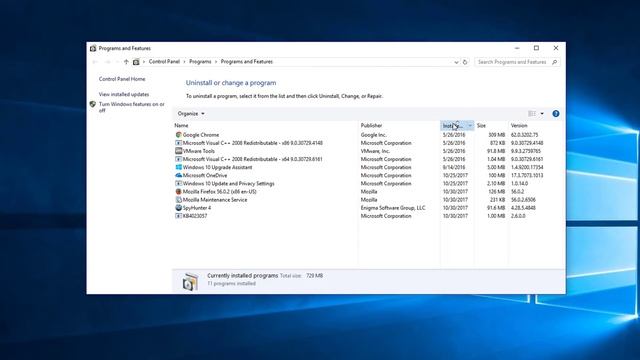This screenshot has width=640, height=360.
Task: Click the VMware Tools program icon
Action: 178,151
